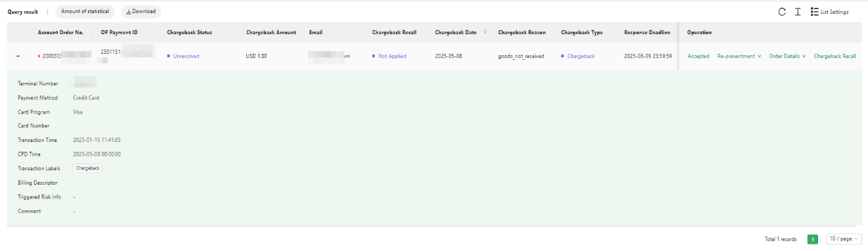Click the 2025-06-09 23:59:59 response deadline
The image size is (868, 251).
(648, 56)
